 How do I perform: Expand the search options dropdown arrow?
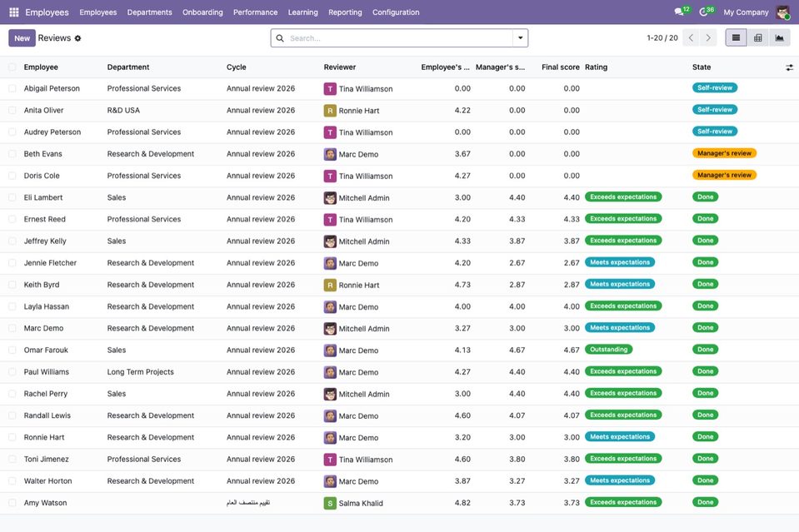pyautogui.click(x=520, y=38)
